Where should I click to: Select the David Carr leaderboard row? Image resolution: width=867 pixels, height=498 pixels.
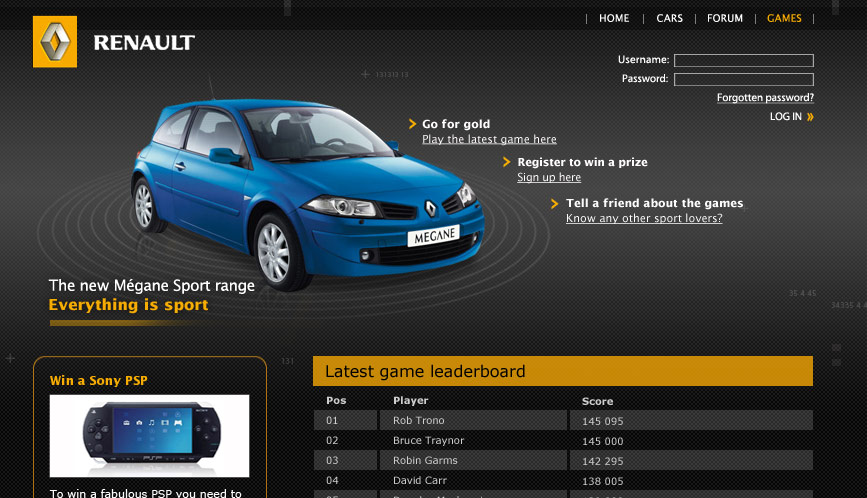point(563,480)
